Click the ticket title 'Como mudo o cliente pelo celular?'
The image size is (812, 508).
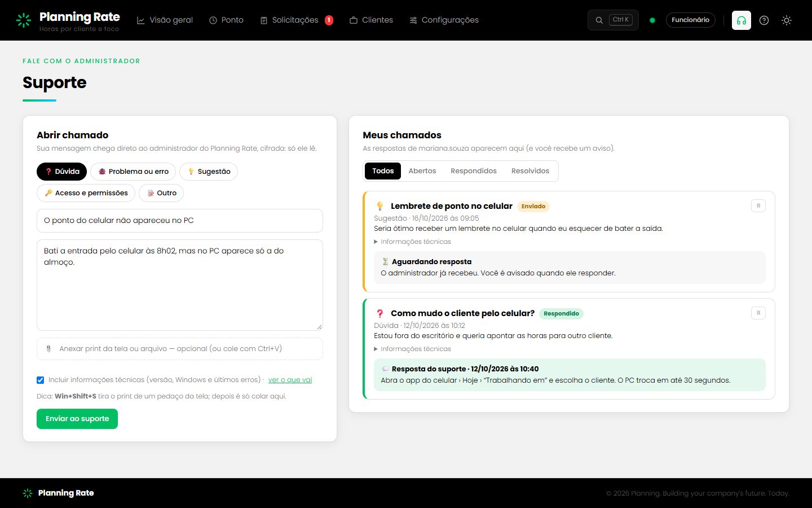tap(462, 313)
